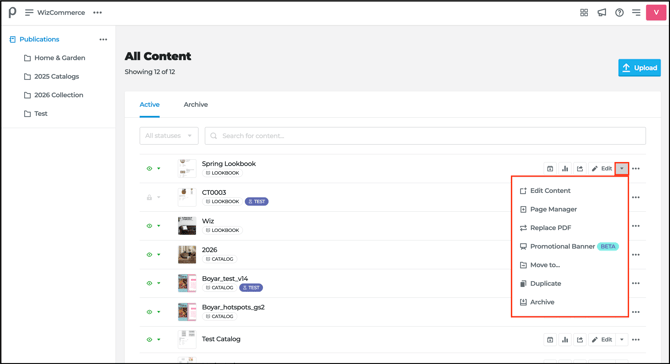The height and width of the screenshot is (364, 670).
Task: Open the 2026 Collection folder
Action: point(59,95)
